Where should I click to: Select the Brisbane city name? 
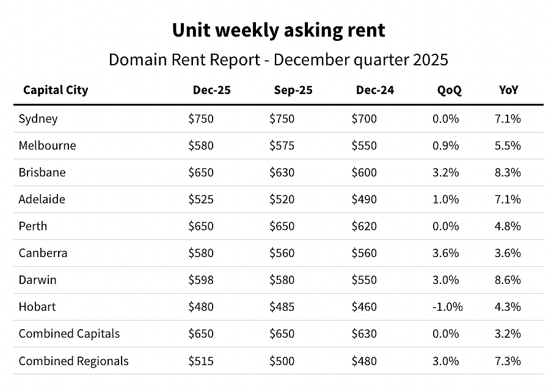42,172
